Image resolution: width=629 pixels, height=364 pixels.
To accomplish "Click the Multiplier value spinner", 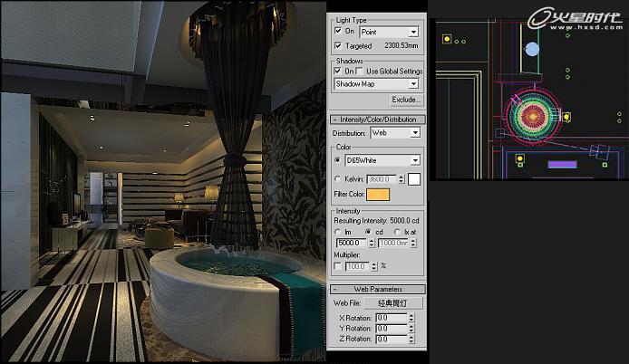I will click(x=374, y=266).
